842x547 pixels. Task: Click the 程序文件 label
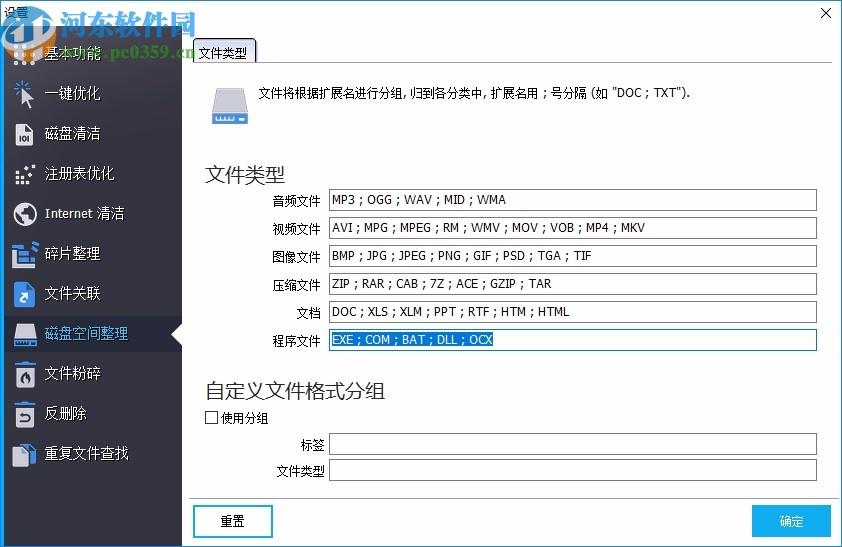click(x=296, y=341)
